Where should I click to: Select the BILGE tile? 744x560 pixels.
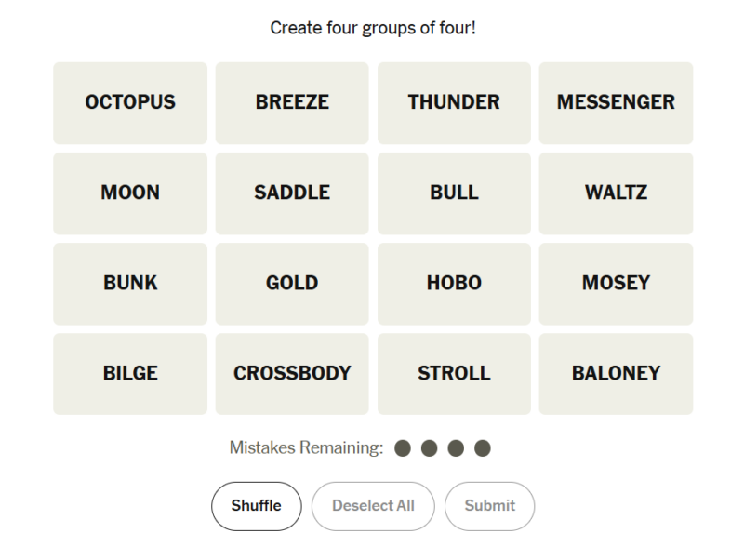130,374
